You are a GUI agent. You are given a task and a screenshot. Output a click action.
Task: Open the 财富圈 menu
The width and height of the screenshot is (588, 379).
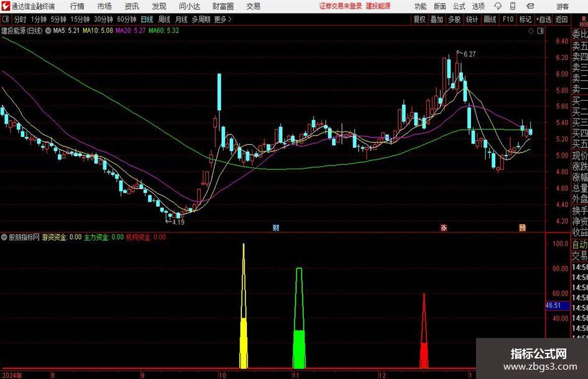pos(223,6)
